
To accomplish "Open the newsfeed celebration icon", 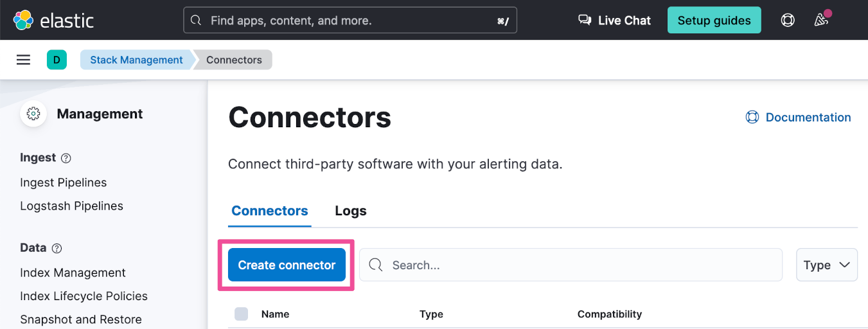I will coord(821,20).
